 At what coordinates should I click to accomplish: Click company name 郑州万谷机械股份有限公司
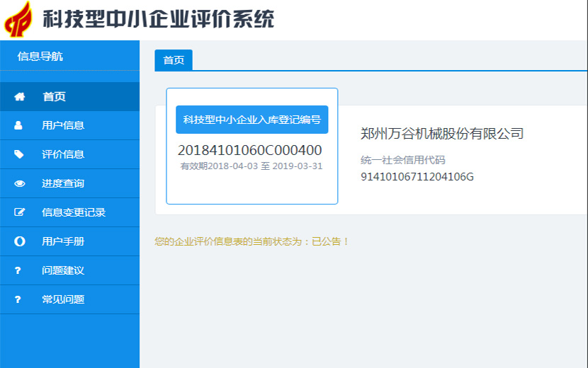pos(441,133)
